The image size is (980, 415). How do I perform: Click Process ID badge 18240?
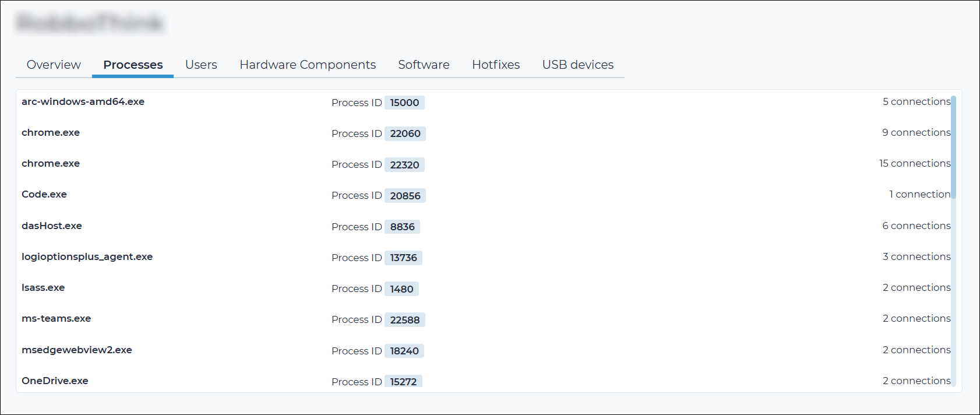point(404,351)
